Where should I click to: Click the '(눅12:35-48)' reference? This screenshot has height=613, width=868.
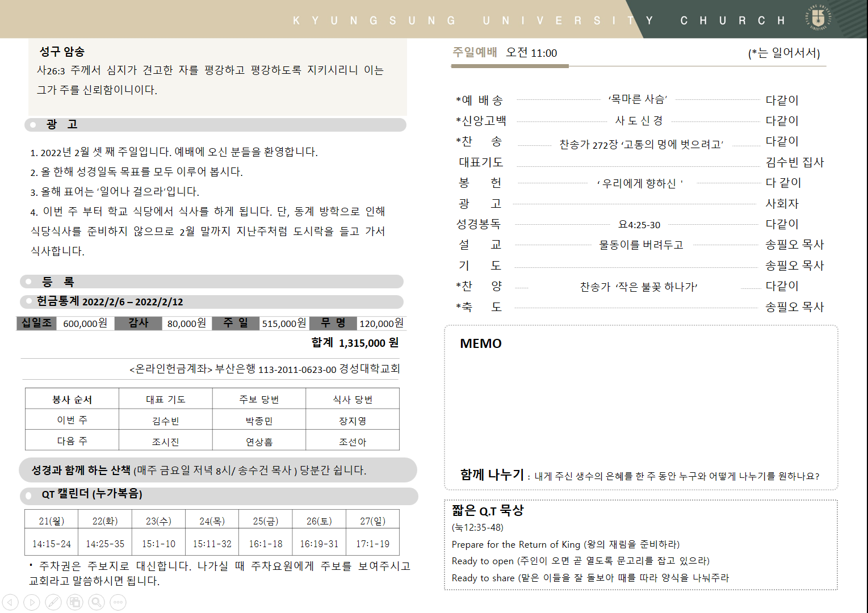click(477, 527)
